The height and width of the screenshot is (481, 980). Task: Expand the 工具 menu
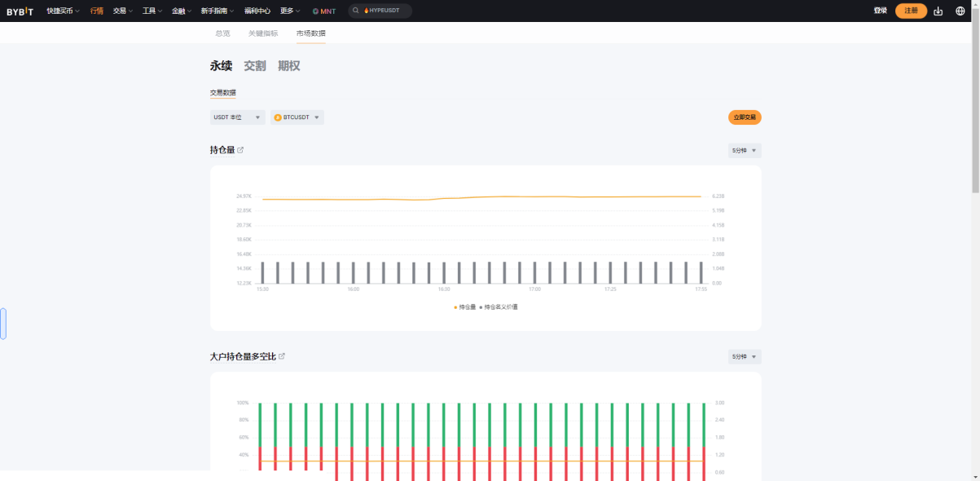point(152,11)
